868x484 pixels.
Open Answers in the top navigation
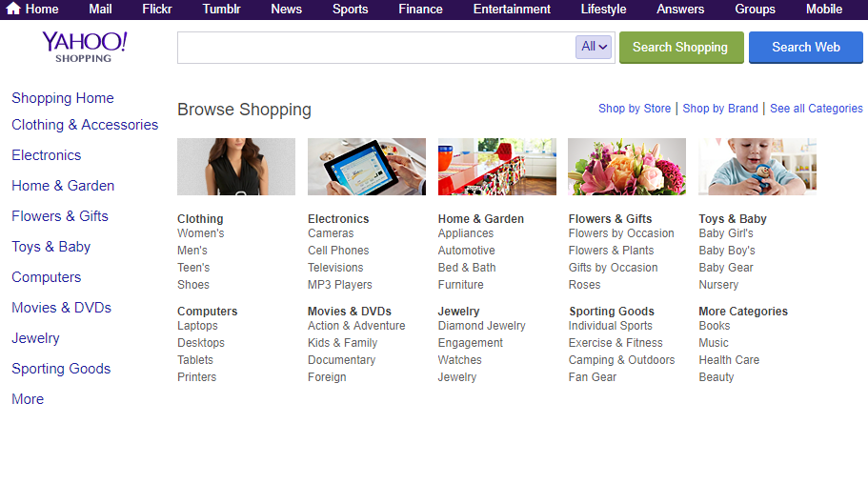680,9
